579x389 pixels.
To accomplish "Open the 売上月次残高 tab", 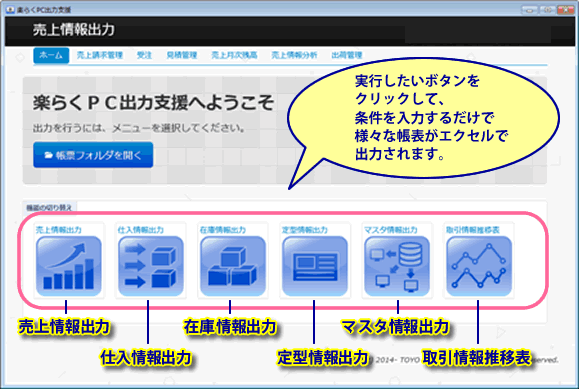I will click(234, 55).
